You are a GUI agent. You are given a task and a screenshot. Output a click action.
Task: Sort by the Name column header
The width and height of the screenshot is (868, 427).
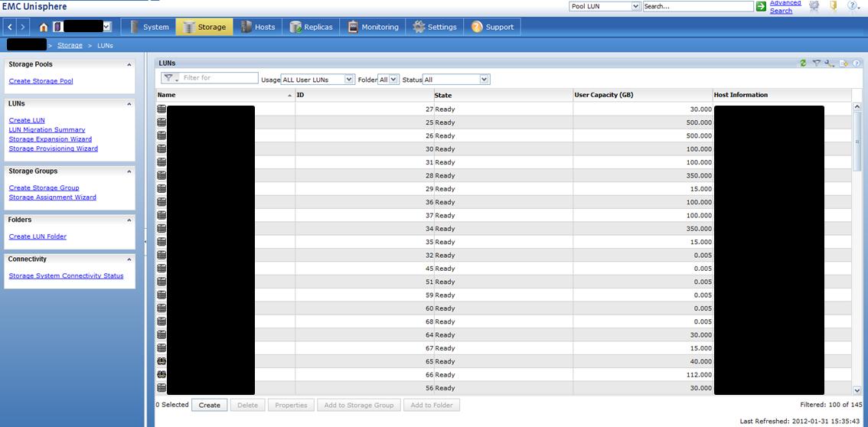pos(225,95)
